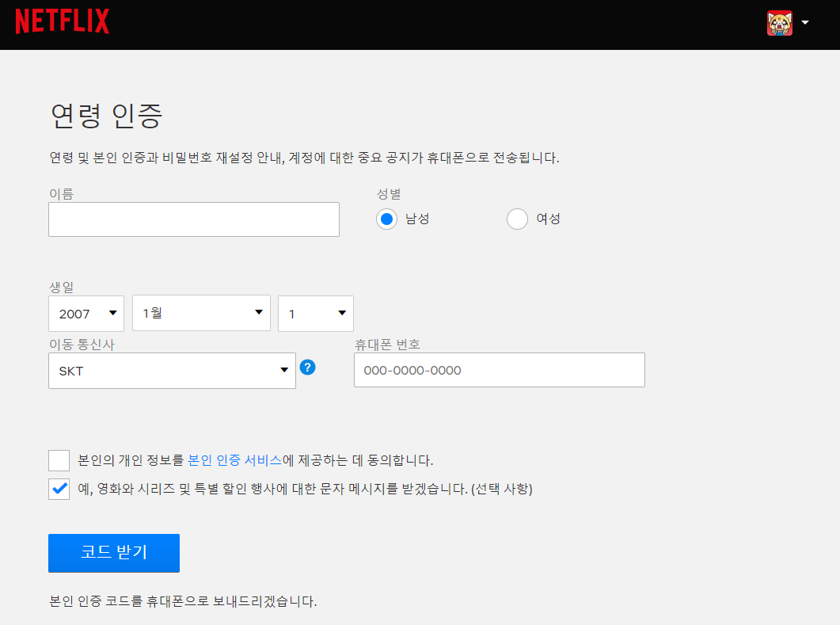Click the Netflix logo
Image resolution: width=840 pixels, height=625 pixels.
62,22
